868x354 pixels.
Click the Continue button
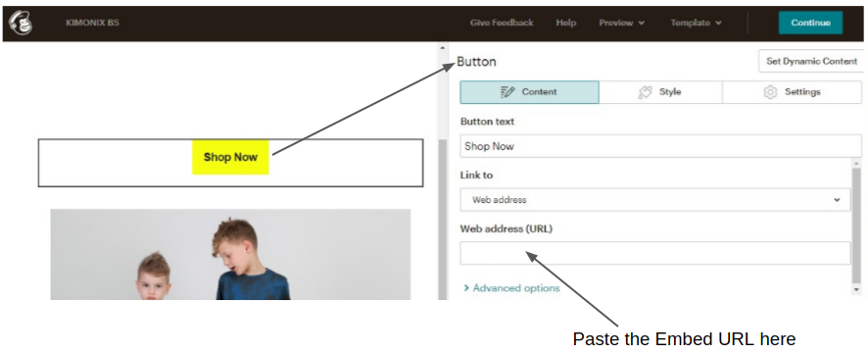pyautogui.click(x=810, y=23)
